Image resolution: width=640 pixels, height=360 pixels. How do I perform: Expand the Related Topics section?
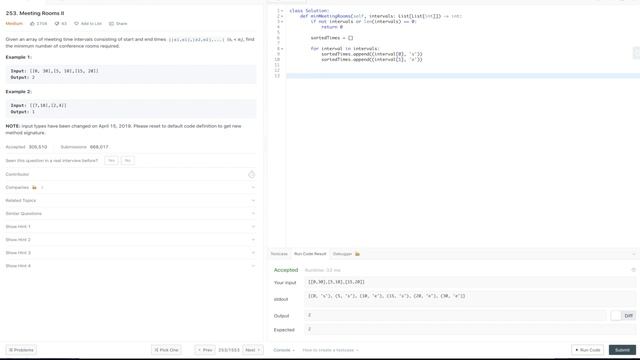pos(253,200)
